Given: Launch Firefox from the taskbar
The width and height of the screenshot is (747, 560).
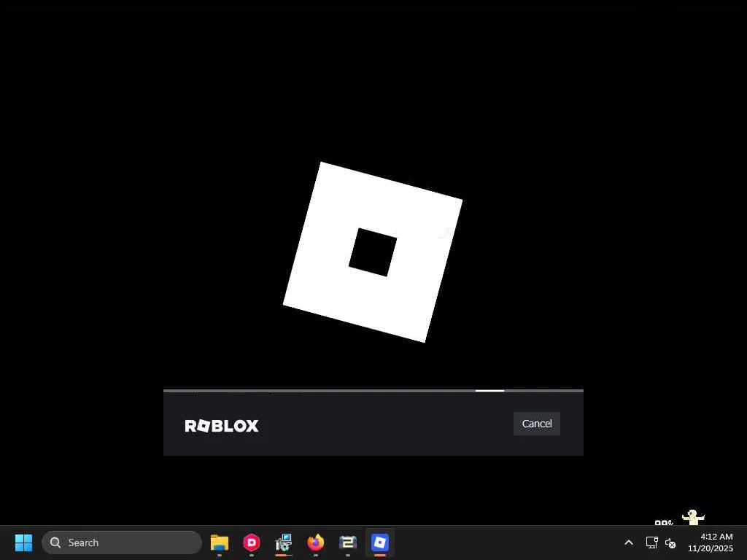Looking at the screenshot, I should (315, 542).
